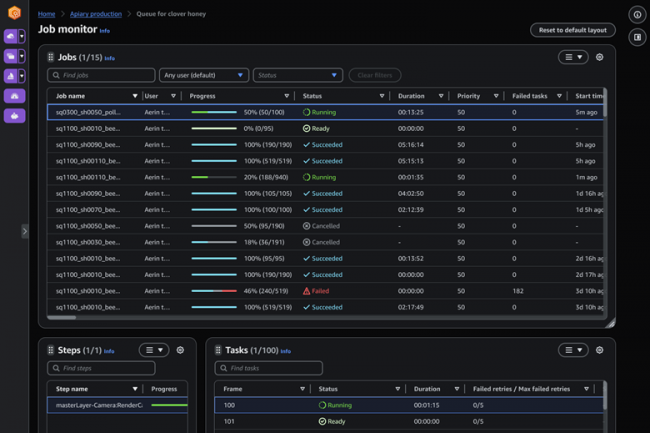Open Jobs panel settings gear
This screenshot has width=650, height=433.
coord(600,58)
